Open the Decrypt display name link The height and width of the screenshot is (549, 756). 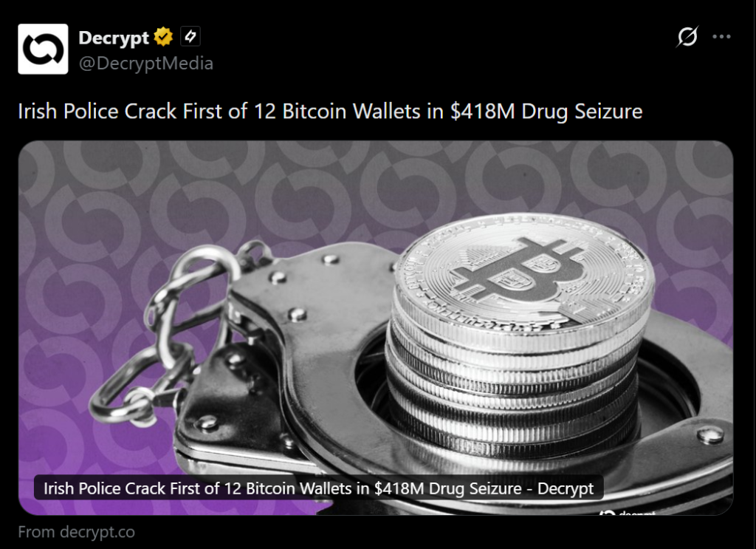click(114, 37)
